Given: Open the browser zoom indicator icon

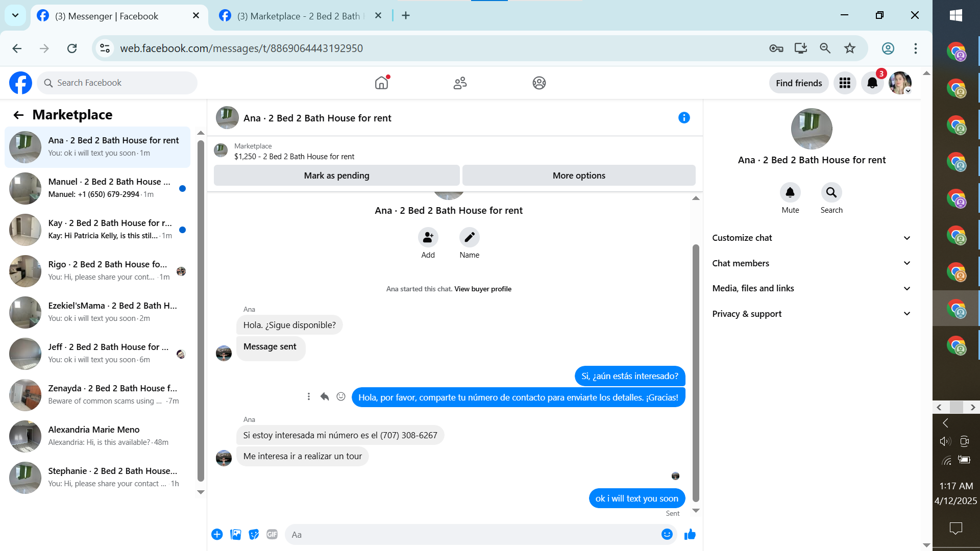Looking at the screenshot, I should [825, 48].
